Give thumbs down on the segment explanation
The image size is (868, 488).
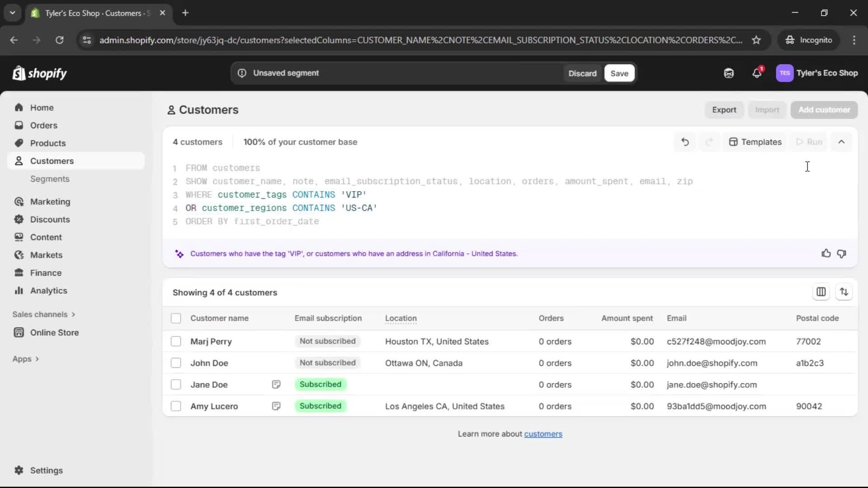(x=842, y=253)
